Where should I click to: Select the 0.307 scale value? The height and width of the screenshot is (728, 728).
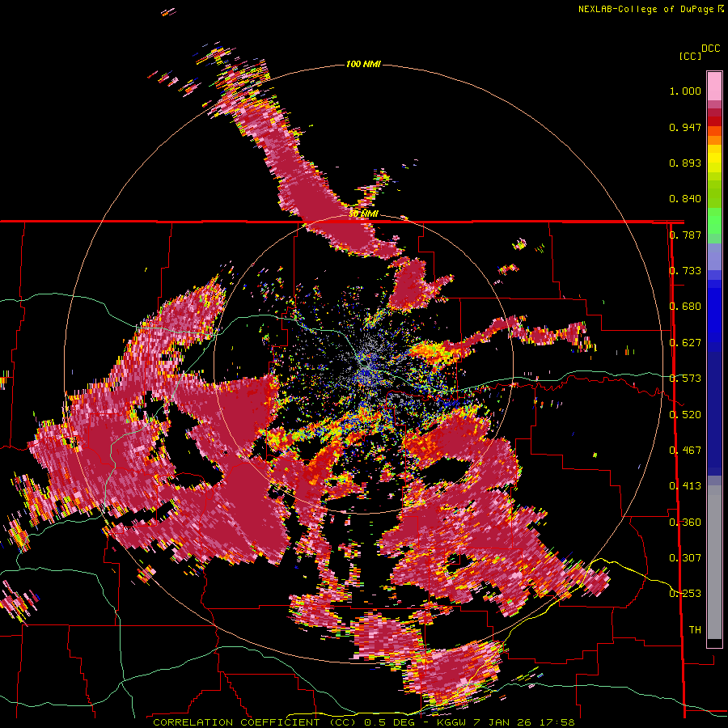pyautogui.click(x=685, y=558)
